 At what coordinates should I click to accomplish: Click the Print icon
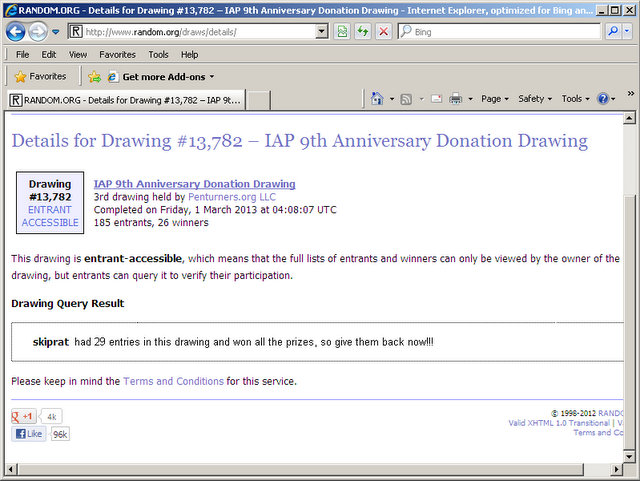pyautogui.click(x=455, y=99)
